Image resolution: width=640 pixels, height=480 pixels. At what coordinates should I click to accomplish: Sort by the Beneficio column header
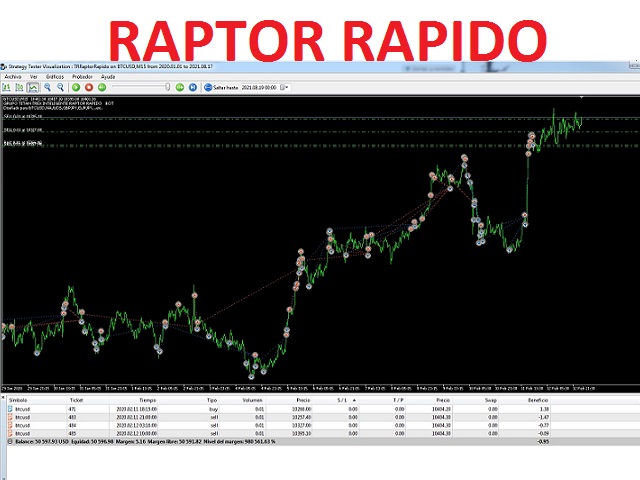538,400
